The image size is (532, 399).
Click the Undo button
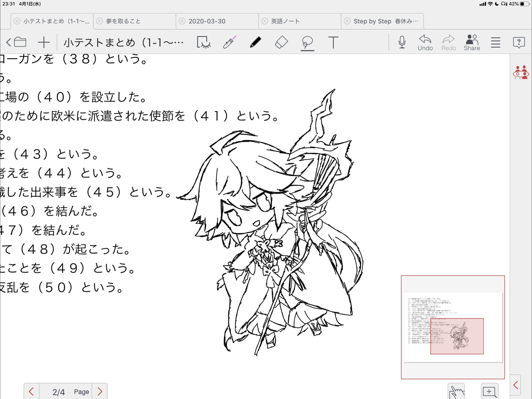click(425, 43)
